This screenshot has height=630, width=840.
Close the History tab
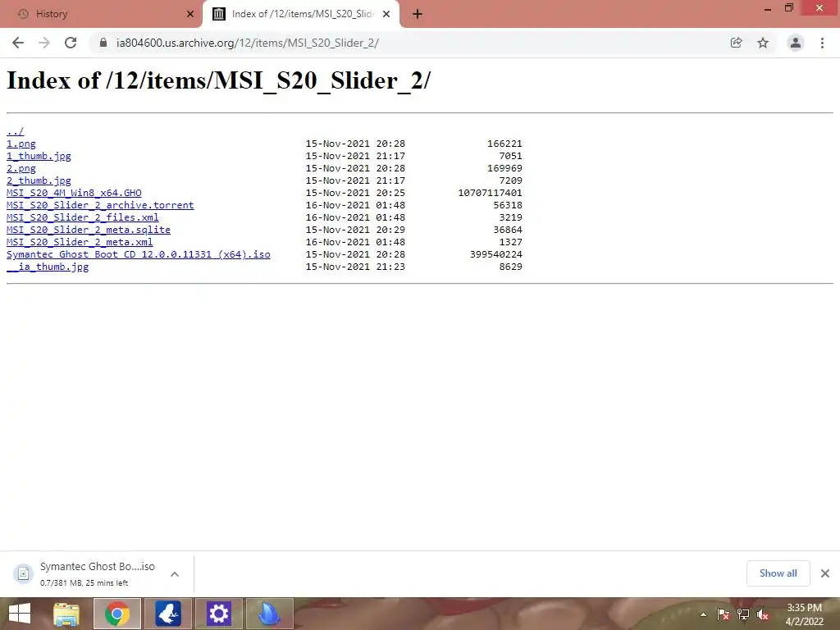[x=190, y=14]
